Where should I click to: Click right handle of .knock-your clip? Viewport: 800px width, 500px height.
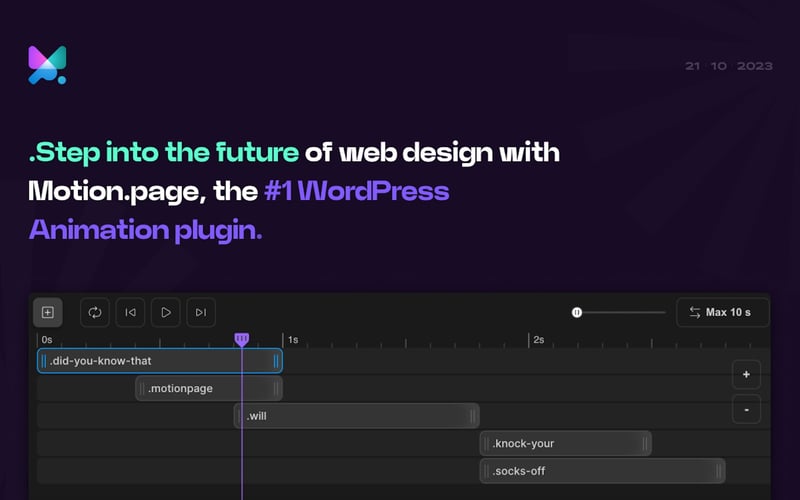click(x=645, y=444)
